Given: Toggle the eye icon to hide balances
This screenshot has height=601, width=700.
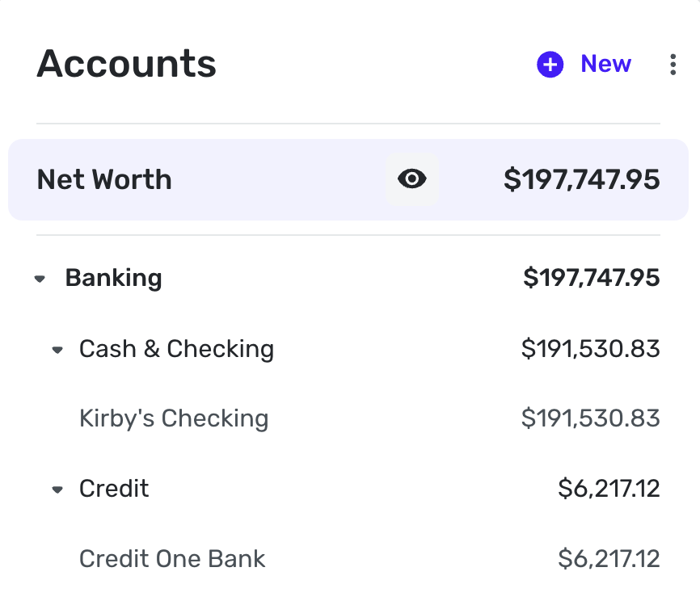Looking at the screenshot, I should coord(412,179).
